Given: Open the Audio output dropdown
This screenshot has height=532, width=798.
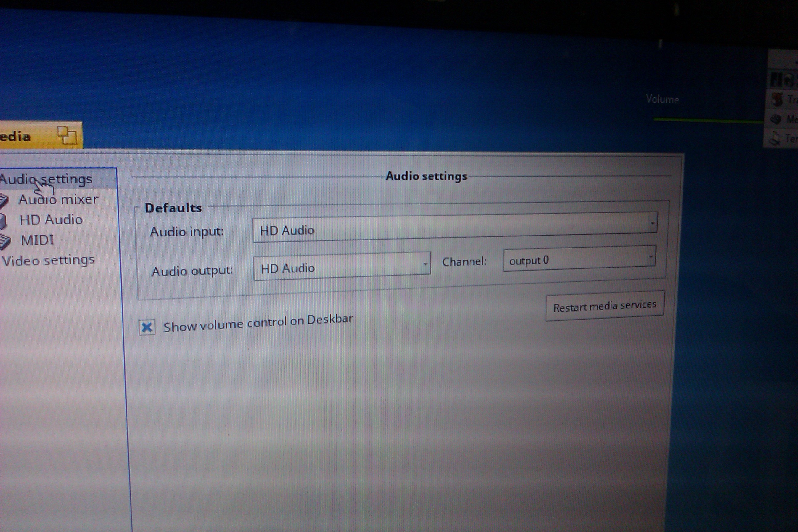Looking at the screenshot, I should pyautogui.click(x=342, y=266).
